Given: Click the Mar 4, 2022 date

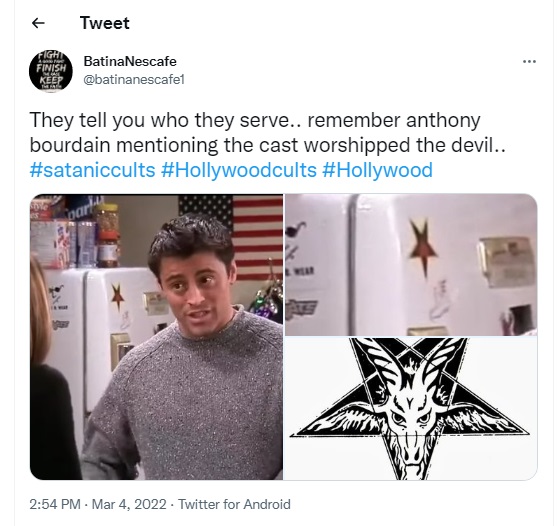Looking at the screenshot, I should coord(129,504).
